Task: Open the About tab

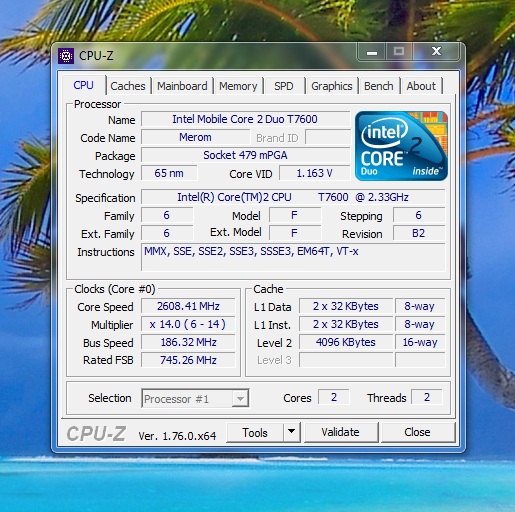Action: point(421,86)
